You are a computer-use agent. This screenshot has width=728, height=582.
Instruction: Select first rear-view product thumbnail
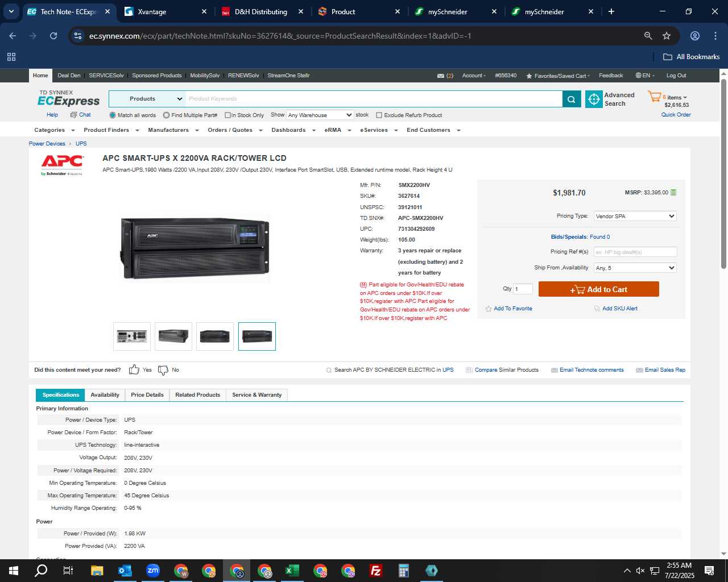click(132, 336)
